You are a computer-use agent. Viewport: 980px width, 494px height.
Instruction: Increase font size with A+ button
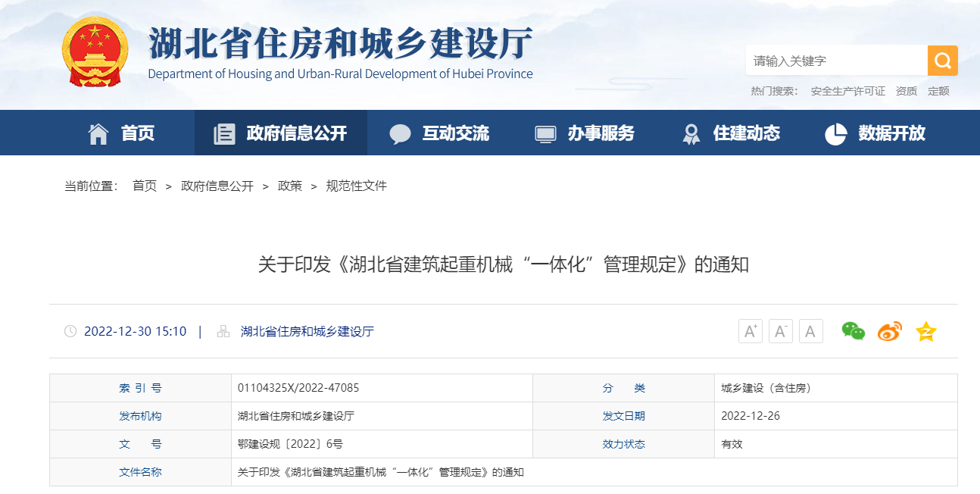click(751, 331)
